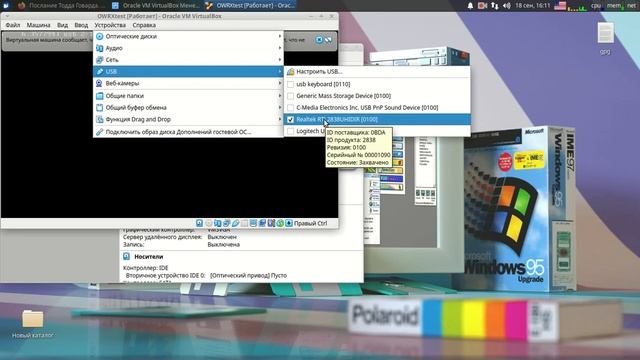
Task: Click the mouse integration indicator in status bar
Action: pos(280,223)
